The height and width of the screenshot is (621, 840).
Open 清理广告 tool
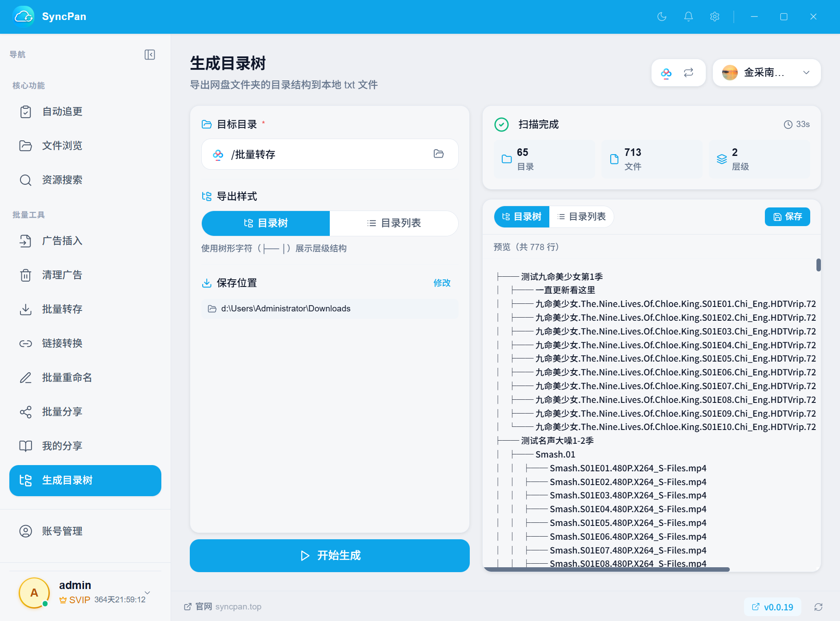(x=85, y=275)
